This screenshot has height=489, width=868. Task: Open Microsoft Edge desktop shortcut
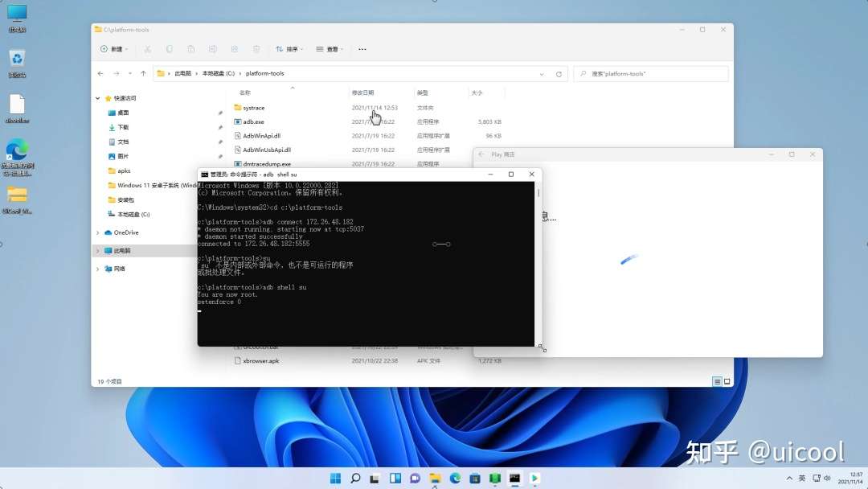(x=17, y=158)
